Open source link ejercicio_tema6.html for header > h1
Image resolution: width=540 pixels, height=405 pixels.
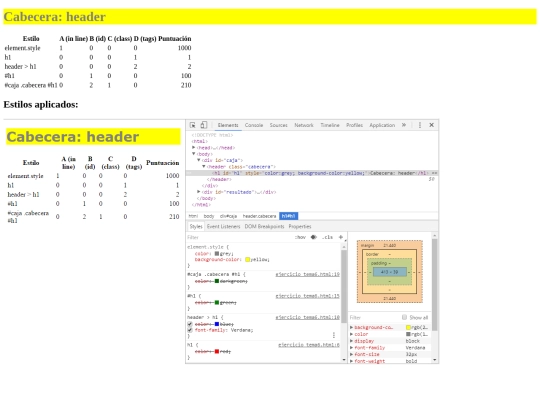(308, 317)
